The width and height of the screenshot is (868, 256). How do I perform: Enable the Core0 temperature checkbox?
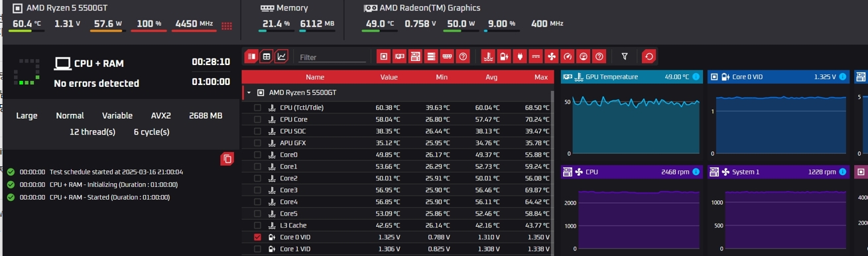click(257, 155)
